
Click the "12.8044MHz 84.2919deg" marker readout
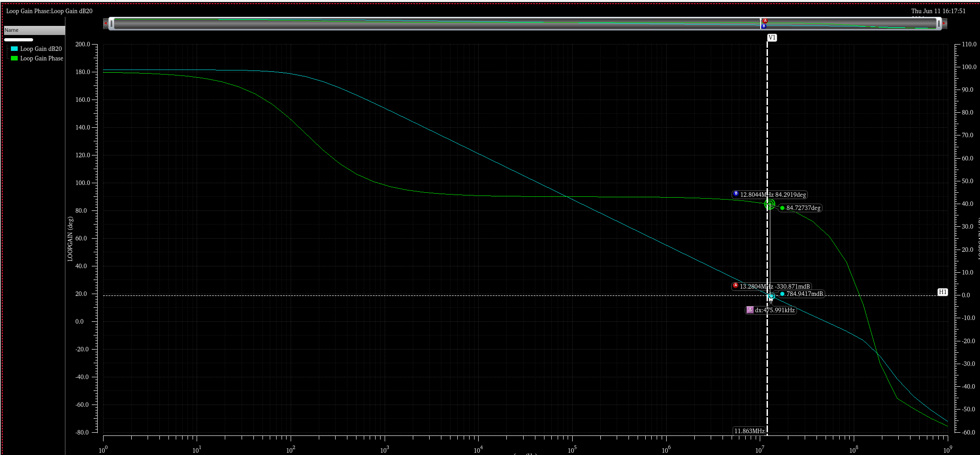[773, 195]
